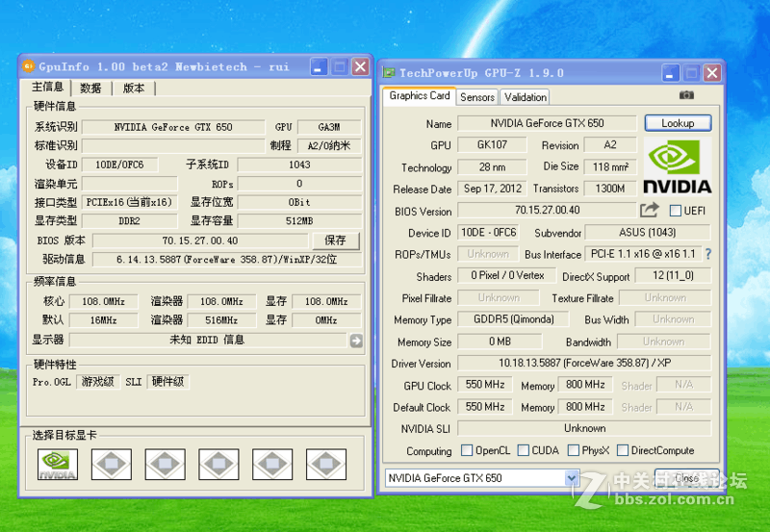Open the GPU selection dropdown in GPU-Z
The width and height of the screenshot is (770, 532).
tap(571, 477)
